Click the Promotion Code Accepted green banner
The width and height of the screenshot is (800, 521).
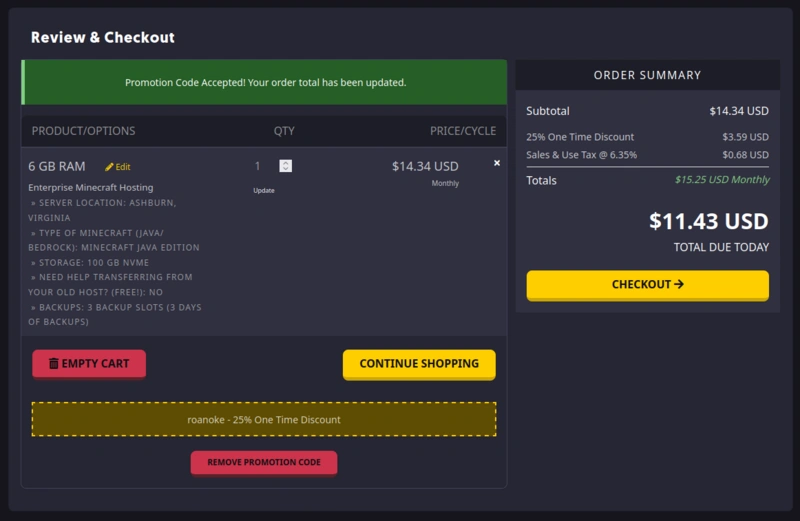click(x=264, y=82)
